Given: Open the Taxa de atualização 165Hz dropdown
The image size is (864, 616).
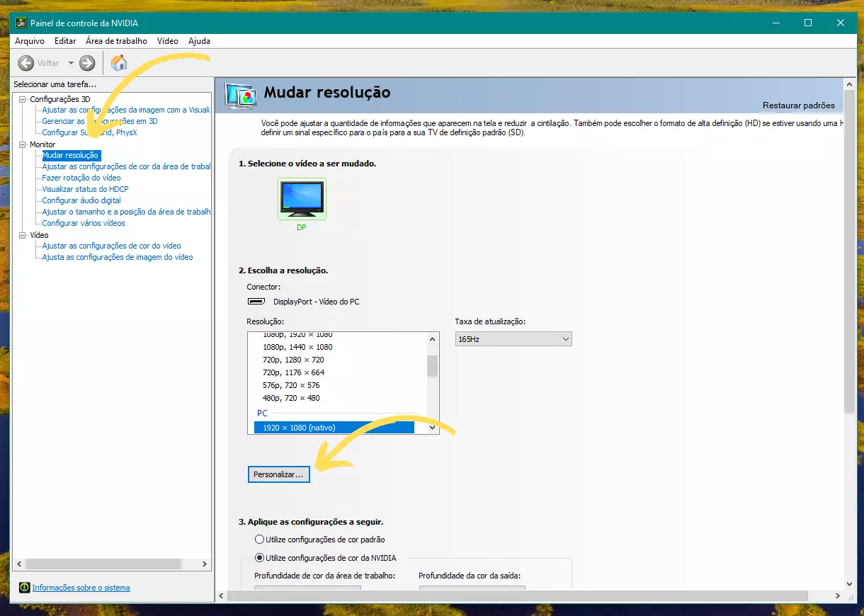Looking at the screenshot, I should click(x=513, y=339).
